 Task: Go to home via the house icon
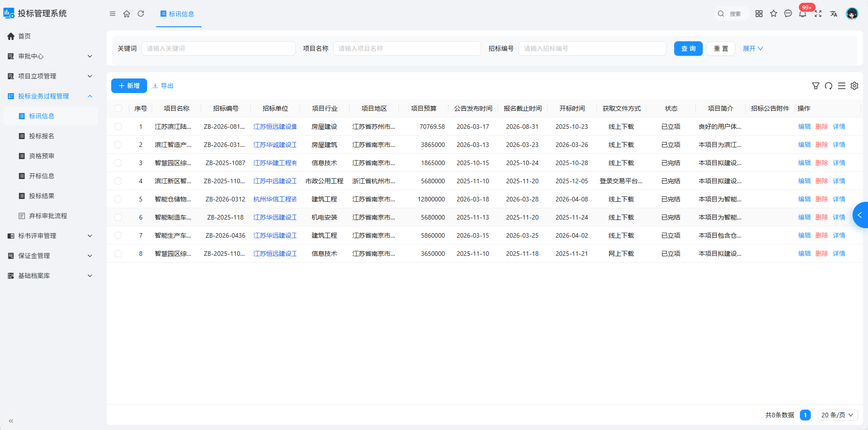pos(127,14)
